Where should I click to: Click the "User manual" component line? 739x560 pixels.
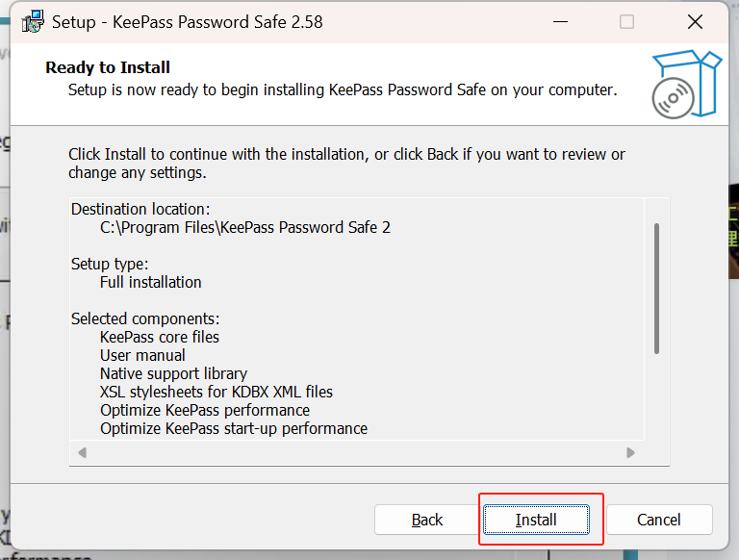pyautogui.click(x=142, y=356)
